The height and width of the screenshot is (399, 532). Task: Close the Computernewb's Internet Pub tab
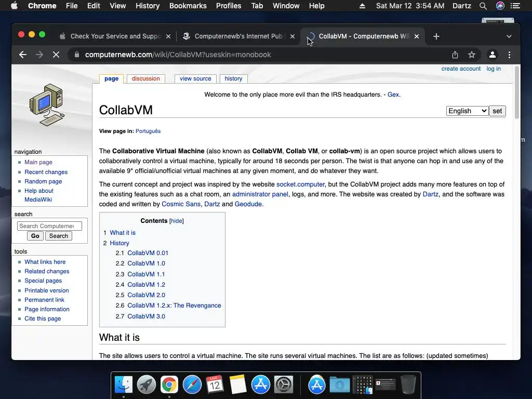pos(292,36)
